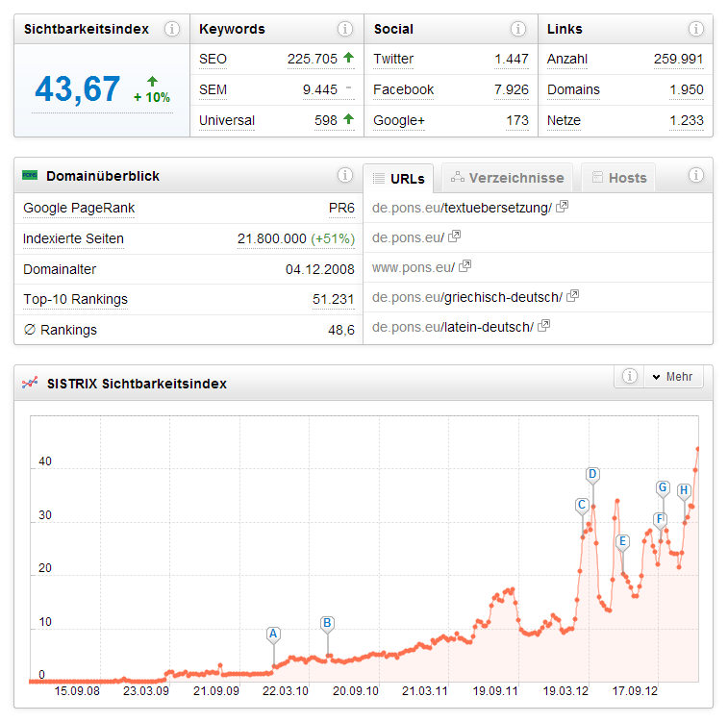Image resolution: width=728 pixels, height=722 pixels.
Task: Click the info icon in the chart header
Action: tap(629, 377)
